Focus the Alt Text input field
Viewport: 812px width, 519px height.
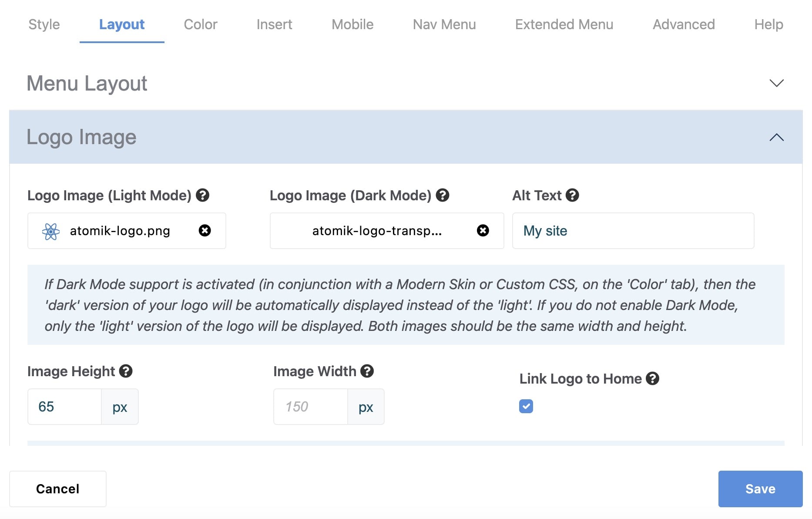coord(633,231)
